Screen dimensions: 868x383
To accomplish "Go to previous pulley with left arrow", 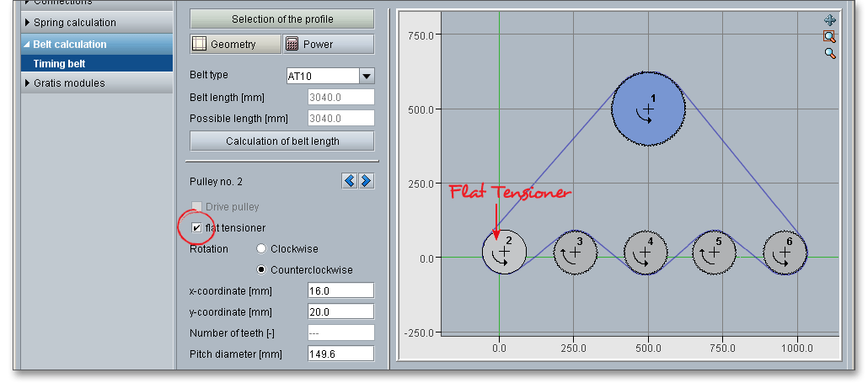I will (x=350, y=181).
